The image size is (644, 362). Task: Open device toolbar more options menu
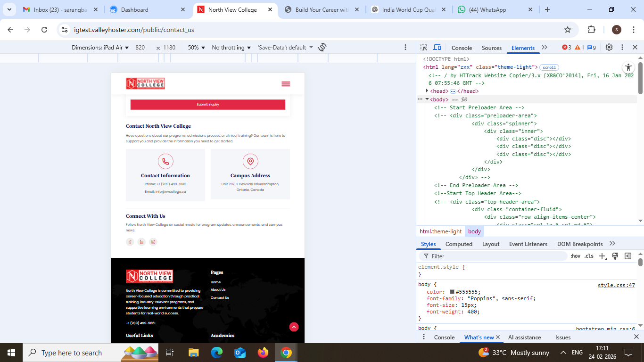(405, 47)
